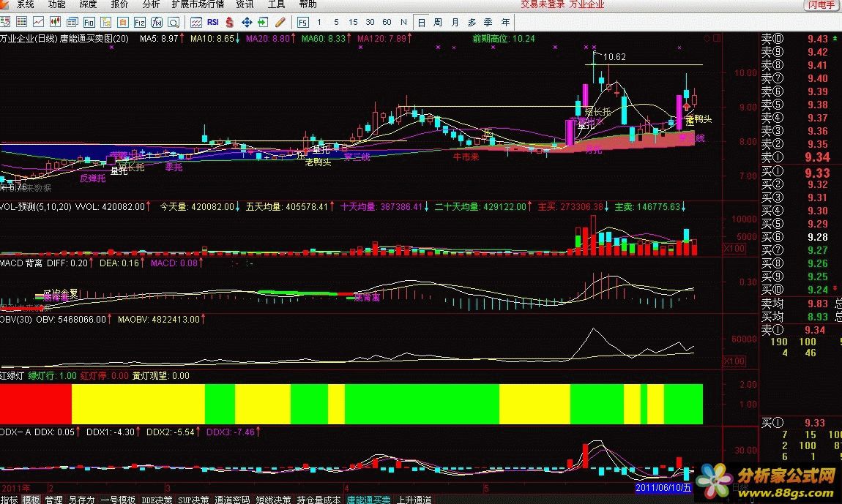
Task: Switch to 60-minute period
Action: tap(387, 22)
